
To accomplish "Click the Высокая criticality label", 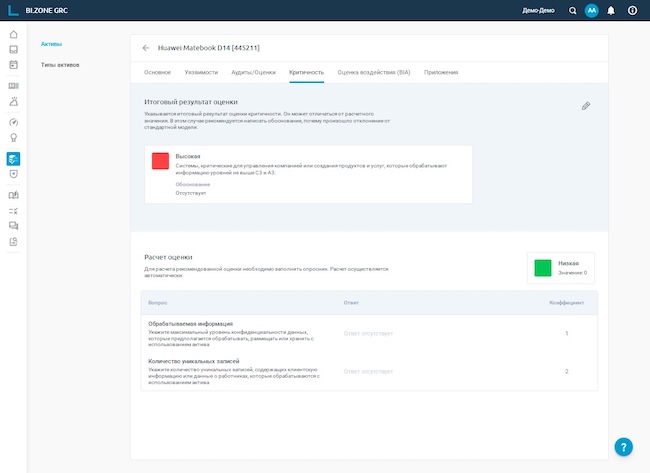I will [x=188, y=156].
